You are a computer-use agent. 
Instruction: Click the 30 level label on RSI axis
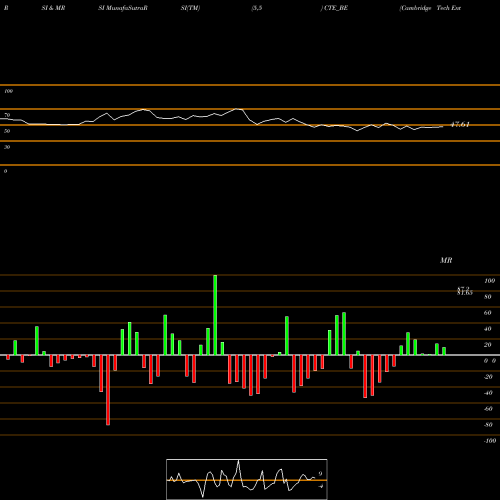7,147
